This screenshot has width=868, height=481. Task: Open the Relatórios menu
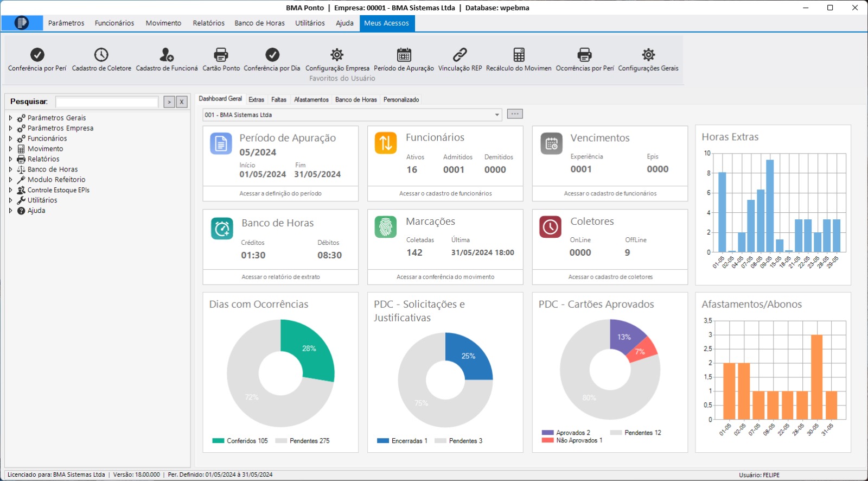tap(209, 23)
